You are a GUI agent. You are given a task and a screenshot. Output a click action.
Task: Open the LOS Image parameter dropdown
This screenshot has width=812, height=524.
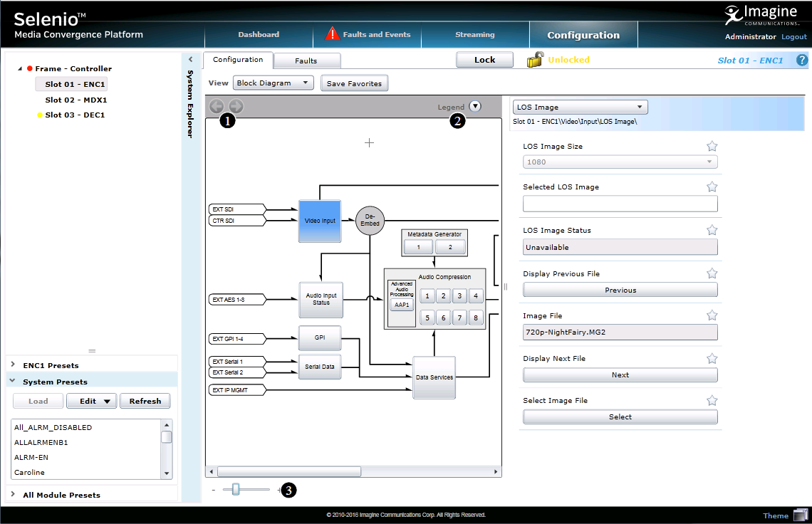click(x=580, y=108)
